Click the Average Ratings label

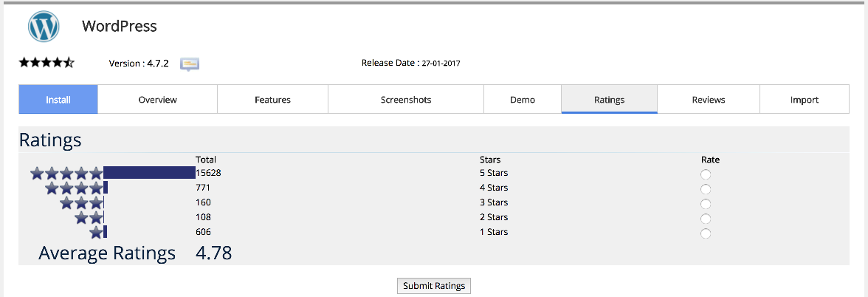[x=107, y=253]
